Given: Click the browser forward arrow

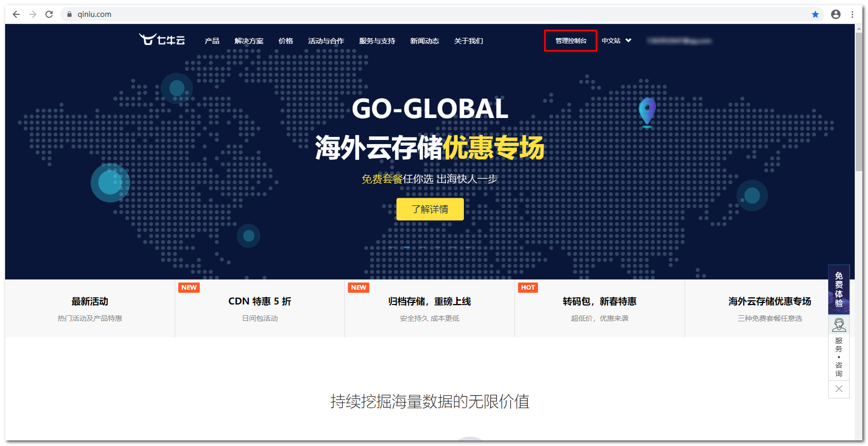Looking at the screenshot, I should point(33,14).
